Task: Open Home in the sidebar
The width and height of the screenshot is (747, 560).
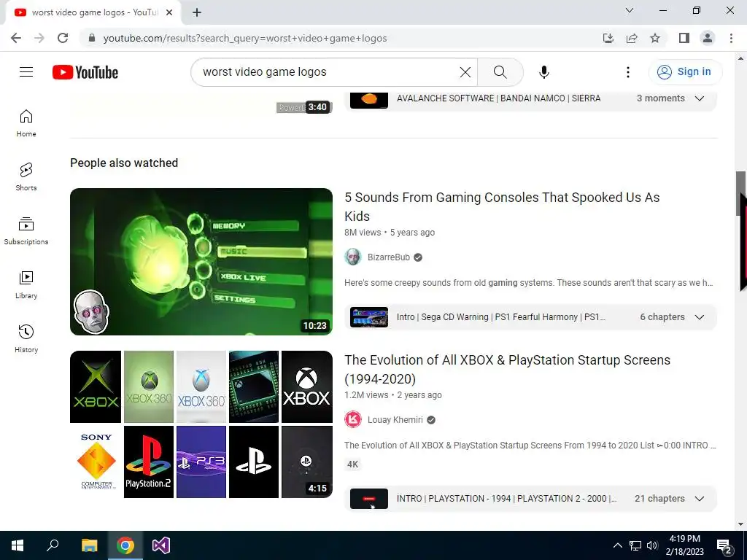Action: click(x=26, y=122)
